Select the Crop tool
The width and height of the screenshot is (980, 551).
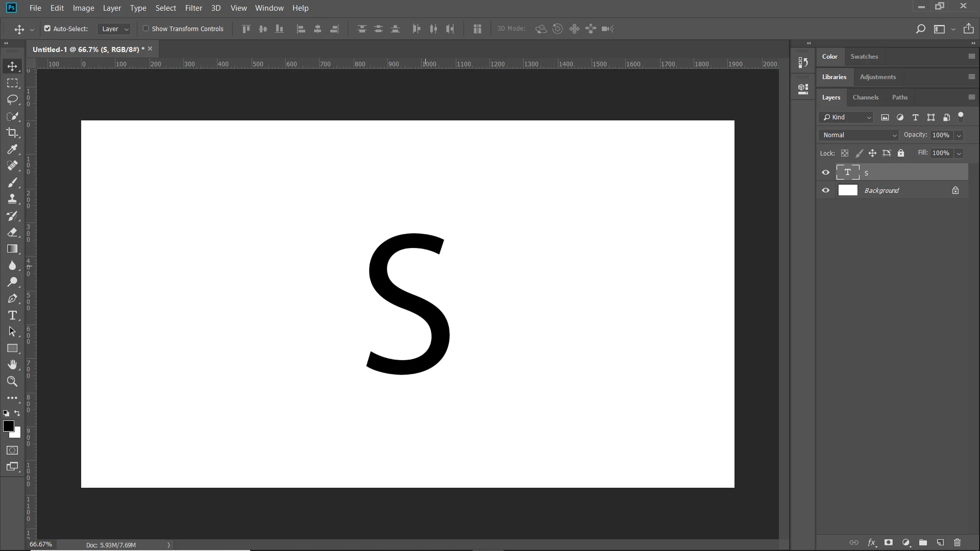(12, 133)
